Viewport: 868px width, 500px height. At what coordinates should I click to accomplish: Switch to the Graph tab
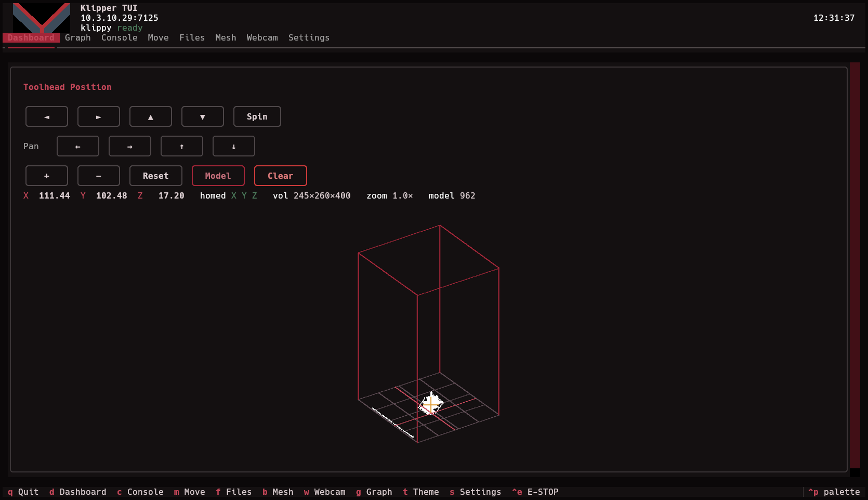pyautogui.click(x=78, y=37)
